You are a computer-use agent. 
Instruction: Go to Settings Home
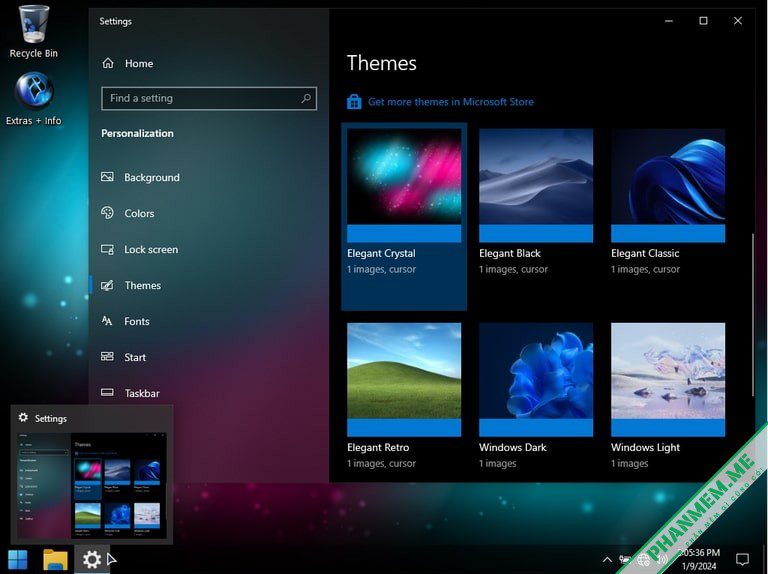(x=127, y=63)
